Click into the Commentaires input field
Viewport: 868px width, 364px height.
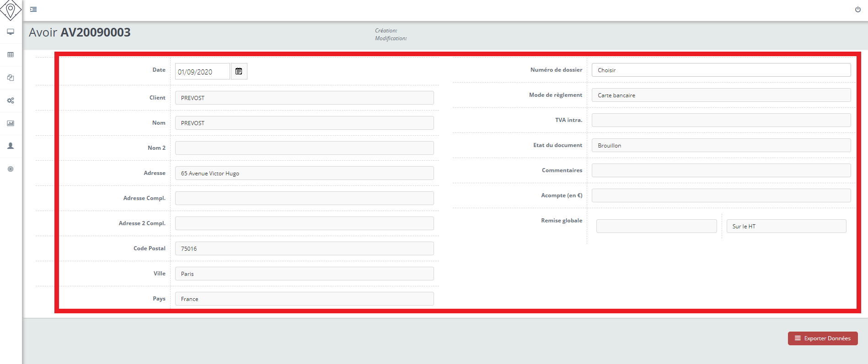pyautogui.click(x=721, y=171)
